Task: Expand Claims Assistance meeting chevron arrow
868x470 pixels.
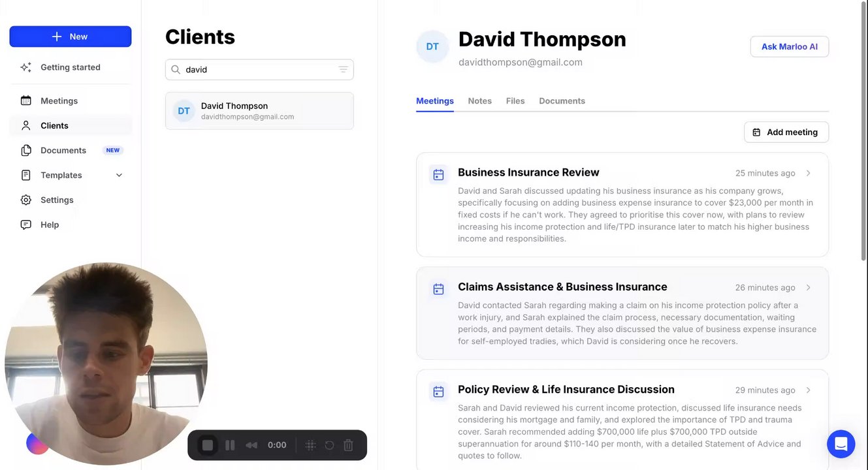Action: coord(809,287)
